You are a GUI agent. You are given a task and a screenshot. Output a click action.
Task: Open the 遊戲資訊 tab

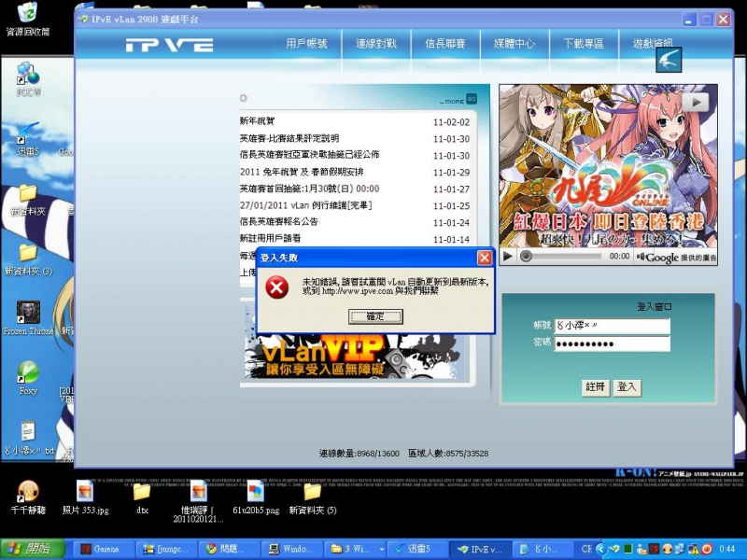point(653,44)
